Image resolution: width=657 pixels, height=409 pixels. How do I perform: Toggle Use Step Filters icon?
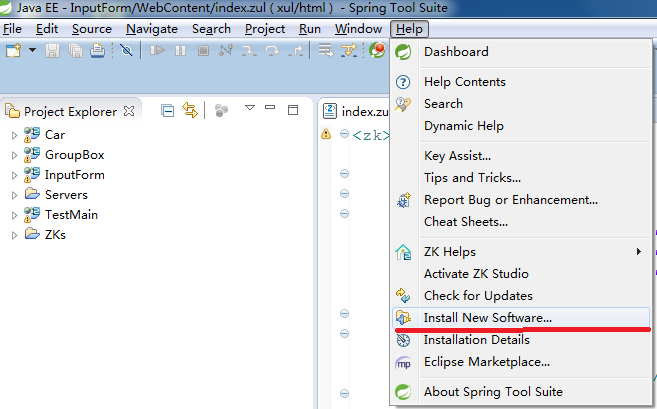349,51
